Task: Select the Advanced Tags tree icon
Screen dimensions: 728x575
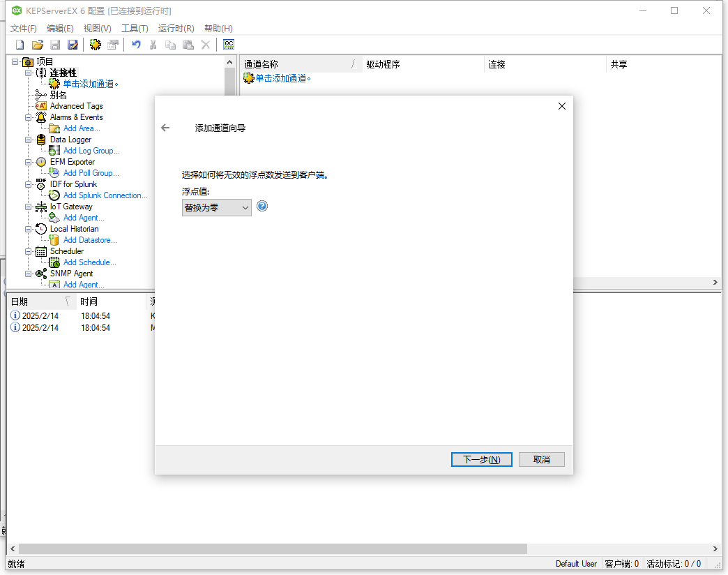Action: pyautogui.click(x=41, y=106)
